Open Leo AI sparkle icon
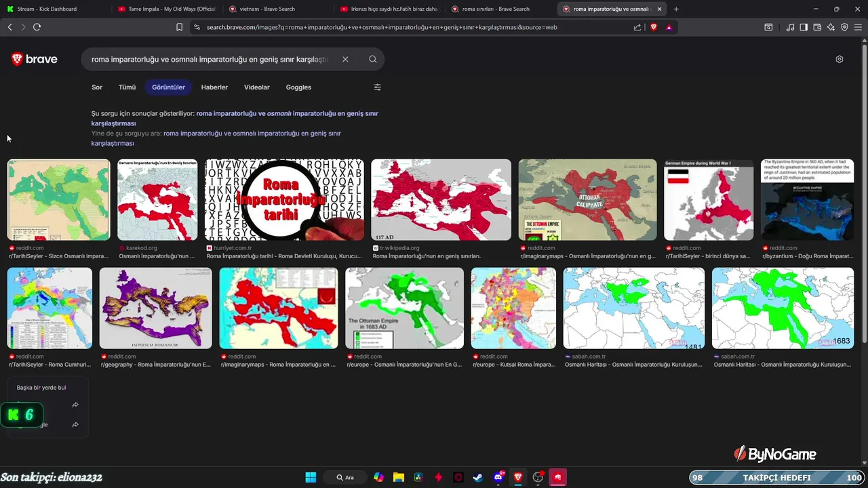Image resolution: width=868 pixels, height=488 pixels. [831, 27]
